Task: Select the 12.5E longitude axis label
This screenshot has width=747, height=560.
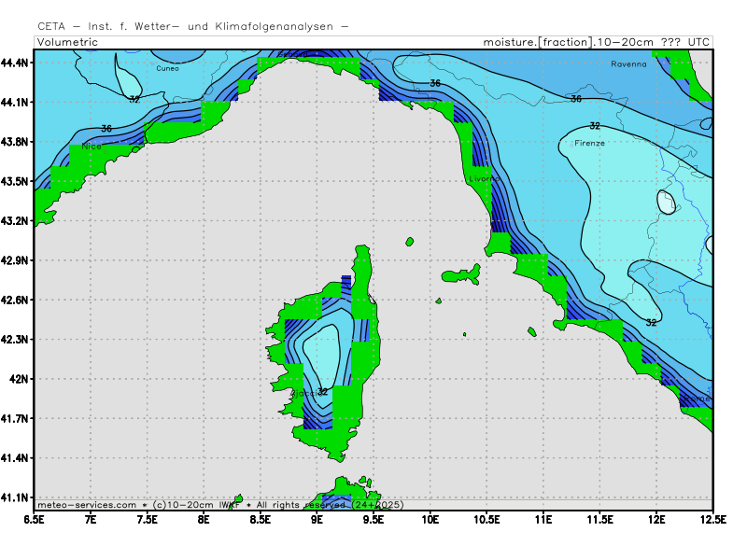Action: [x=712, y=518]
